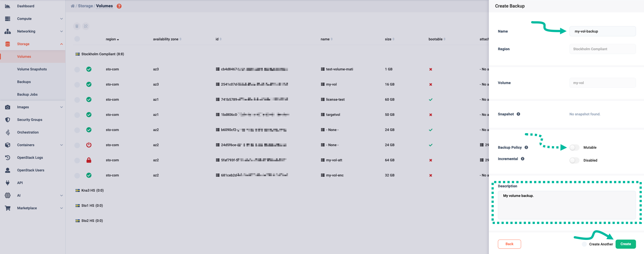Click the green bootable check for license-test
Image resolution: width=644 pixels, height=254 pixels.
point(430,100)
